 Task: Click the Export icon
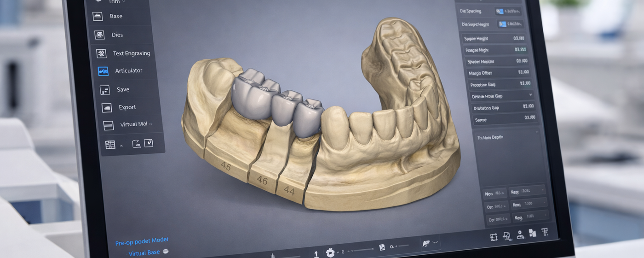click(x=107, y=107)
